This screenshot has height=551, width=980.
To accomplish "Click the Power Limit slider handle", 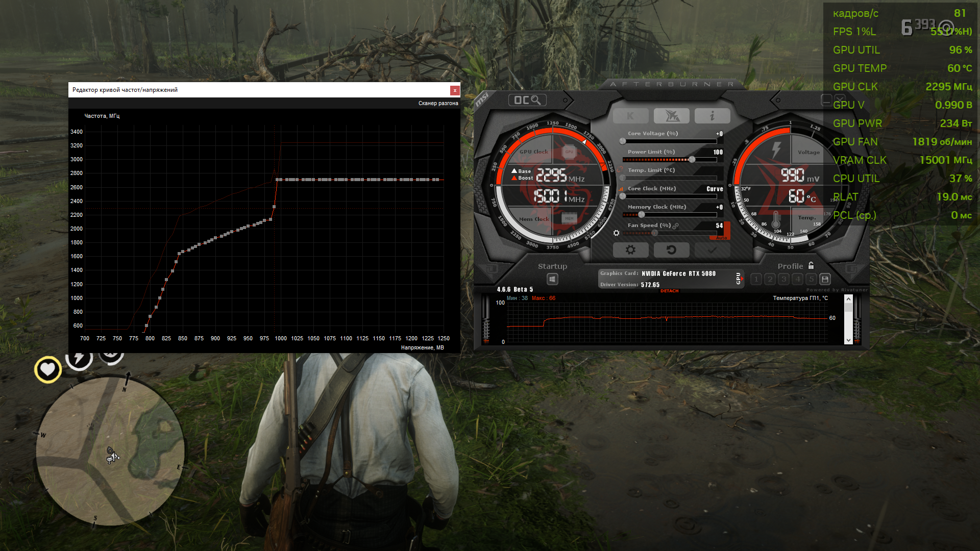I will [692, 160].
